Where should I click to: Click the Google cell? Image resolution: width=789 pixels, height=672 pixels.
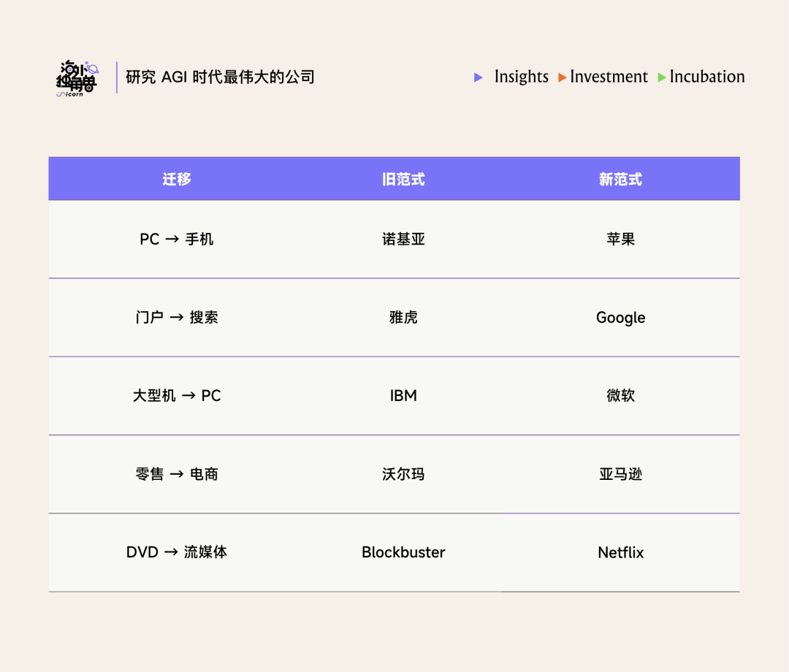point(620,318)
